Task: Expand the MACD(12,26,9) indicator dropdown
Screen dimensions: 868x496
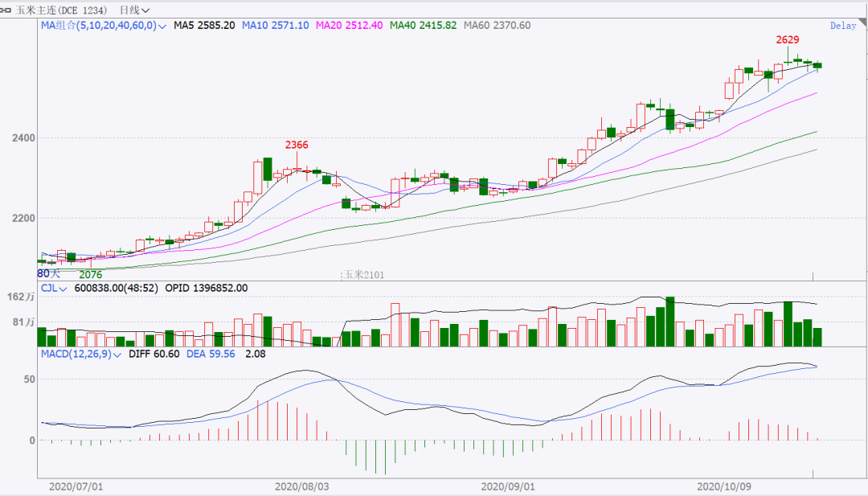Action: (81, 354)
